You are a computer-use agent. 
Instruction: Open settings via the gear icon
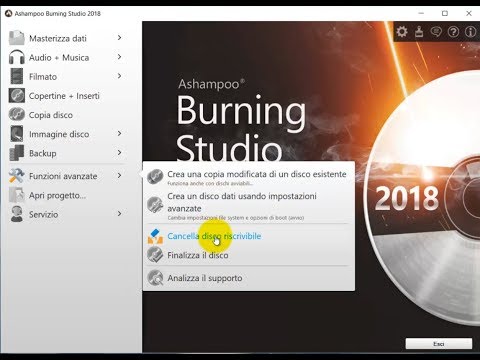click(x=402, y=32)
